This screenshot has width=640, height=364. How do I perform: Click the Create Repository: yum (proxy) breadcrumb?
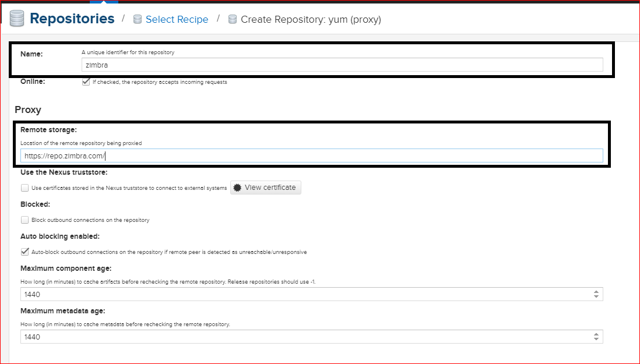[x=311, y=19]
